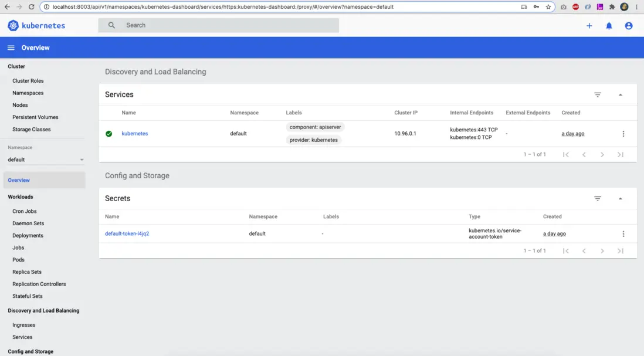Click the component: apiserver label chip
This screenshot has height=356, width=644.
pos(315,127)
